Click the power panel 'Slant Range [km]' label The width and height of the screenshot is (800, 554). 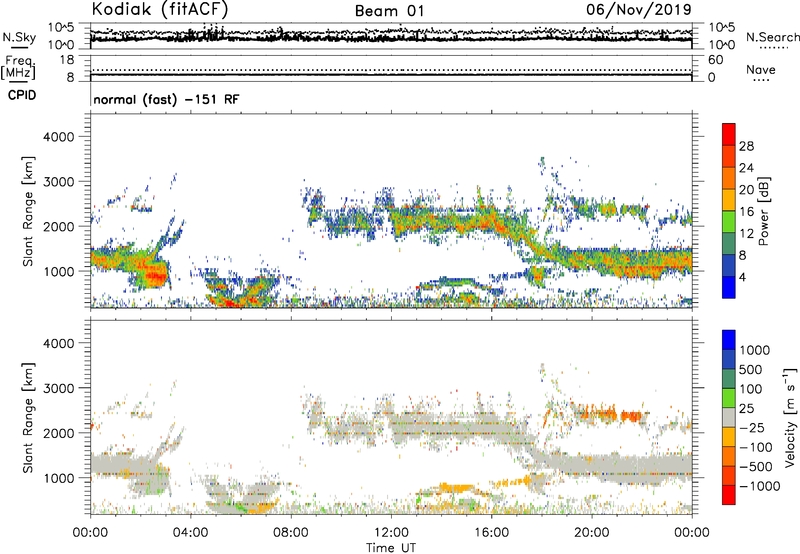28,211
